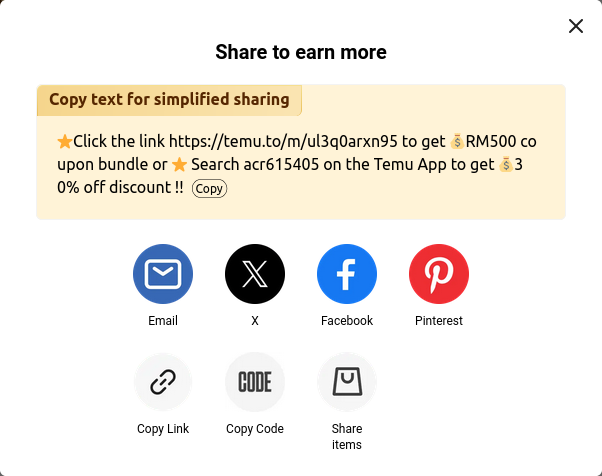Click the acr615405 code in the share text
Image resolution: width=602 pixels, height=476 pixels.
281,165
